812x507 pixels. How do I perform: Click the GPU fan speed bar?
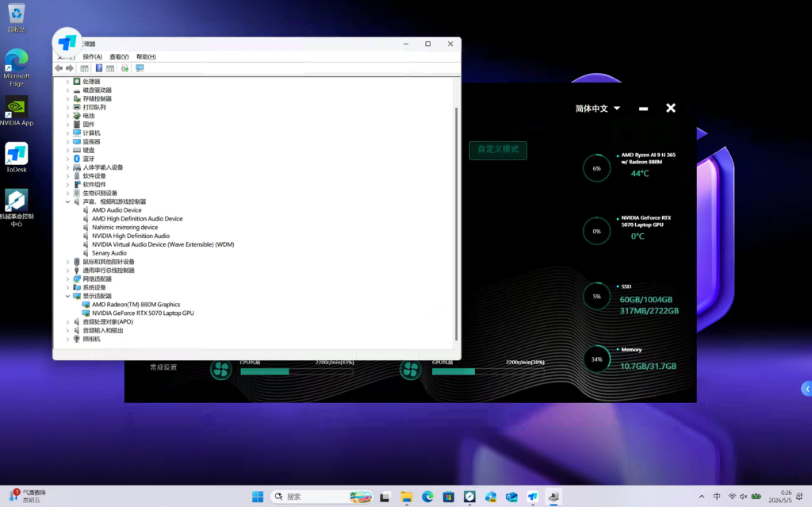point(488,371)
